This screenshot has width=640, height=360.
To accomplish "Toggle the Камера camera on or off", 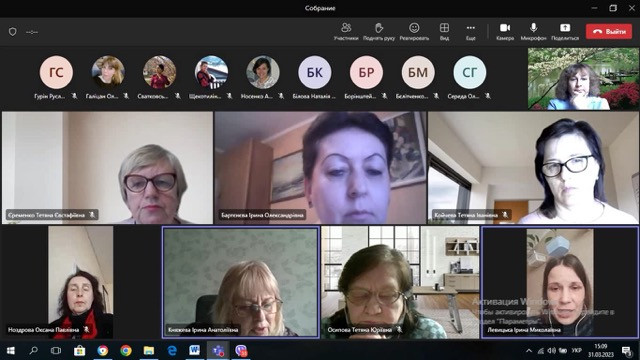I will click(x=505, y=32).
